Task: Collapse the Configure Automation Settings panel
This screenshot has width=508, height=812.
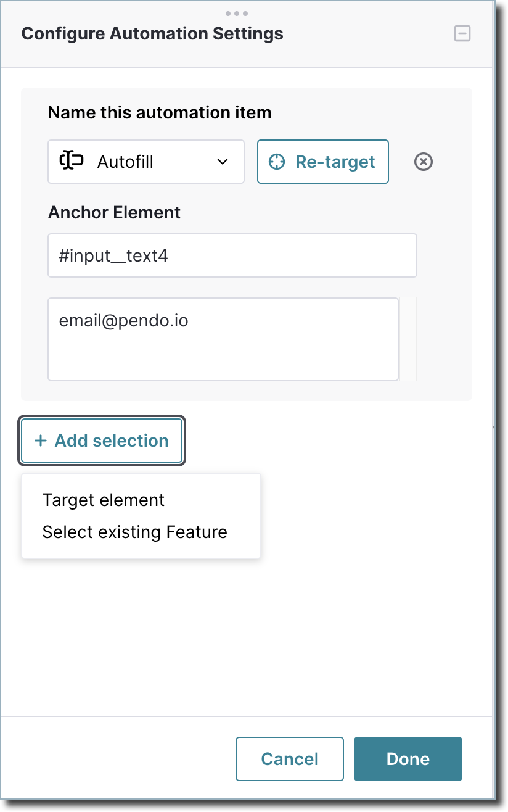Action: click(x=462, y=33)
